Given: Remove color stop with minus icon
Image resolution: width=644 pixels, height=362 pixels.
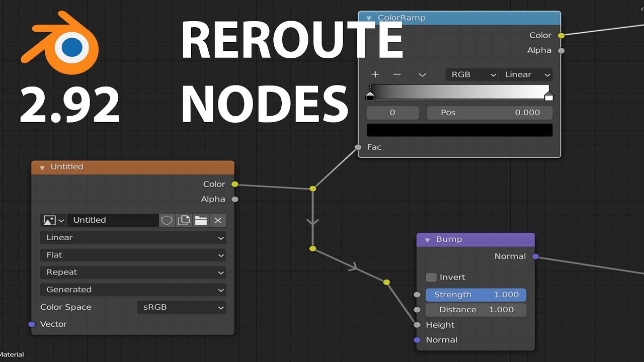Looking at the screenshot, I should click(397, 74).
